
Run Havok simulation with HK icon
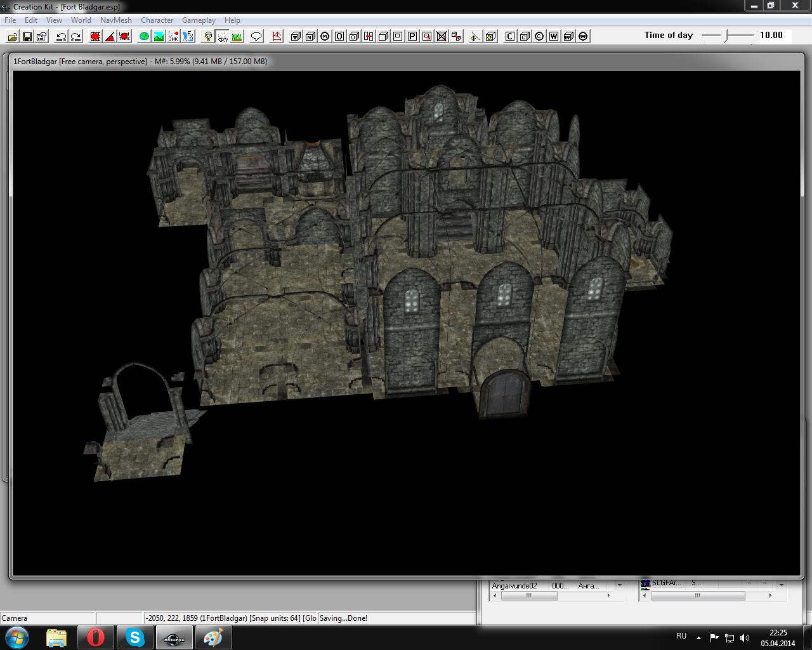pyautogui.click(x=173, y=36)
